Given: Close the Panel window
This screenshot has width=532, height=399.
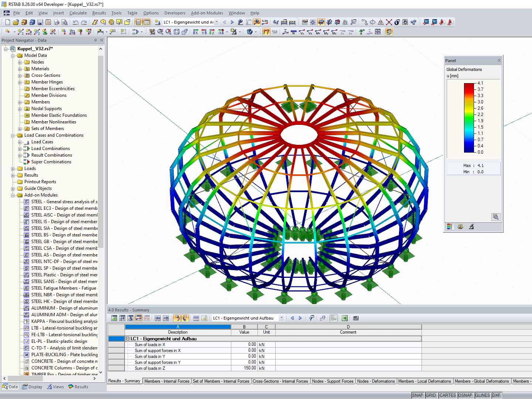Looking at the screenshot, I should (499, 61).
